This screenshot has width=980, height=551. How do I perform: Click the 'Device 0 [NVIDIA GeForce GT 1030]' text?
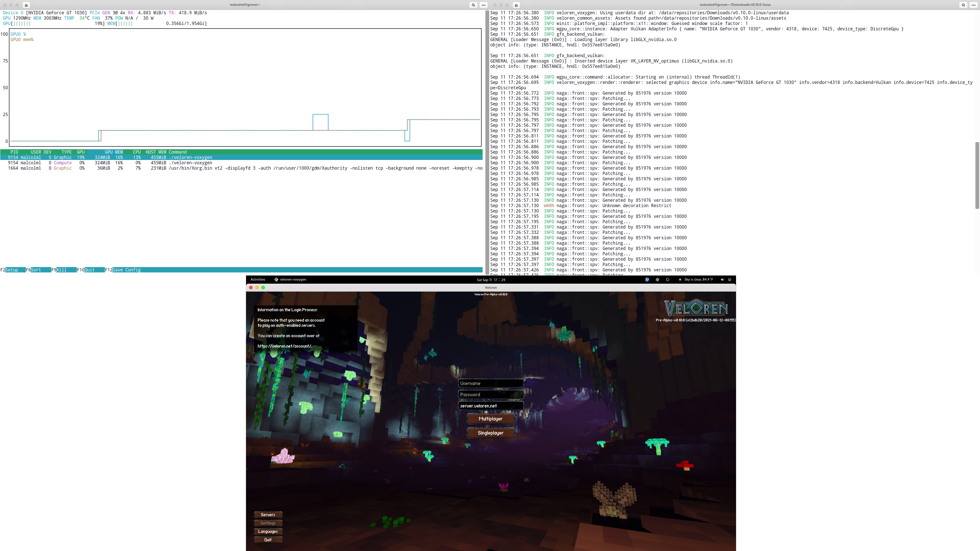pos(44,12)
